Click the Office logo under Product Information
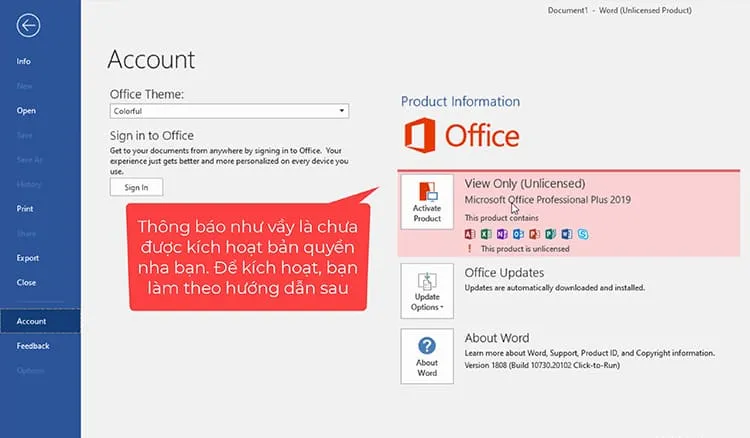The image size is (750, 438). [462, 135]
